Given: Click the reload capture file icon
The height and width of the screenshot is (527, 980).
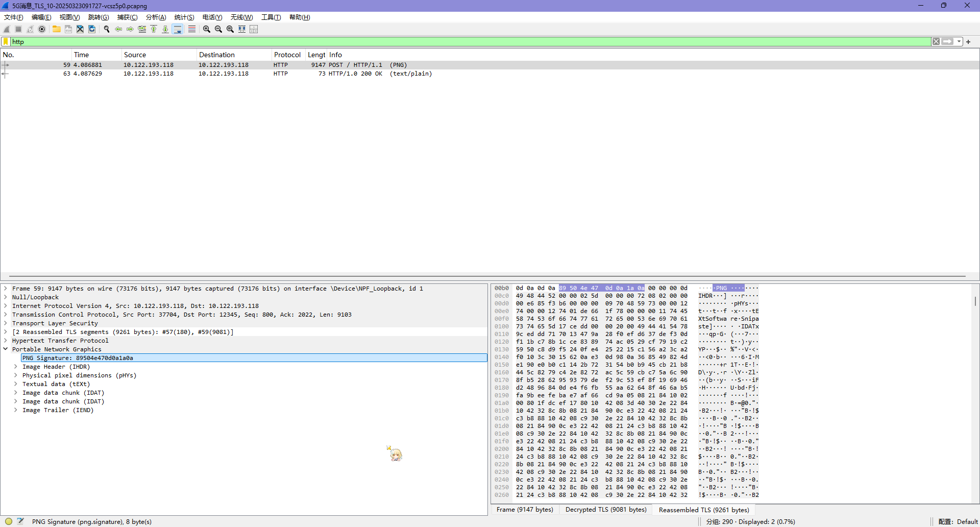Looking at the screenshot, I should coord(92,29).
